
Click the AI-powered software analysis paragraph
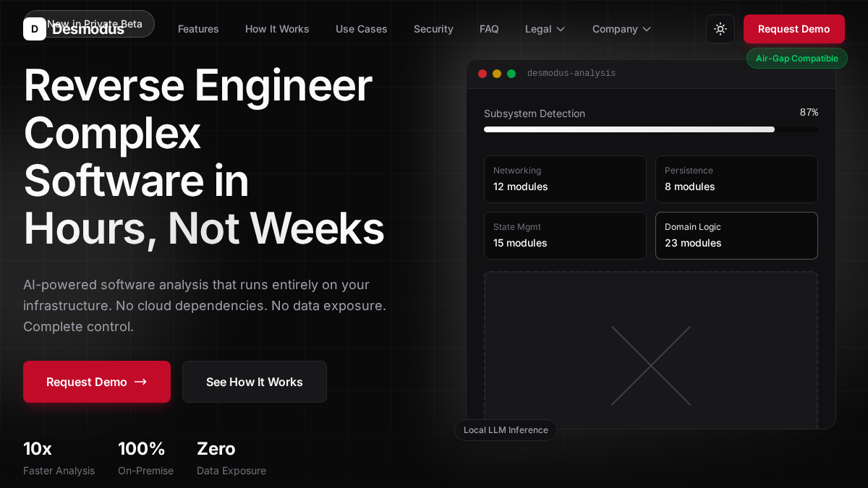[x=205, y=305]
